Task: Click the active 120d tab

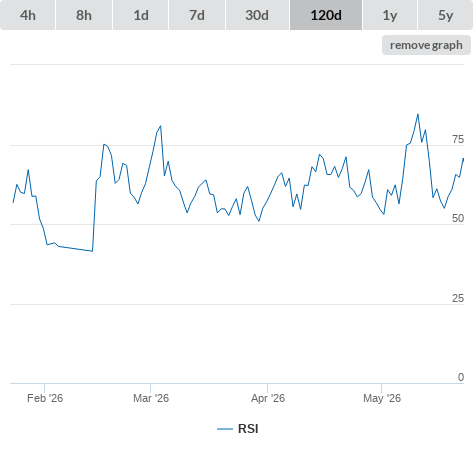Action: point(326,15)
